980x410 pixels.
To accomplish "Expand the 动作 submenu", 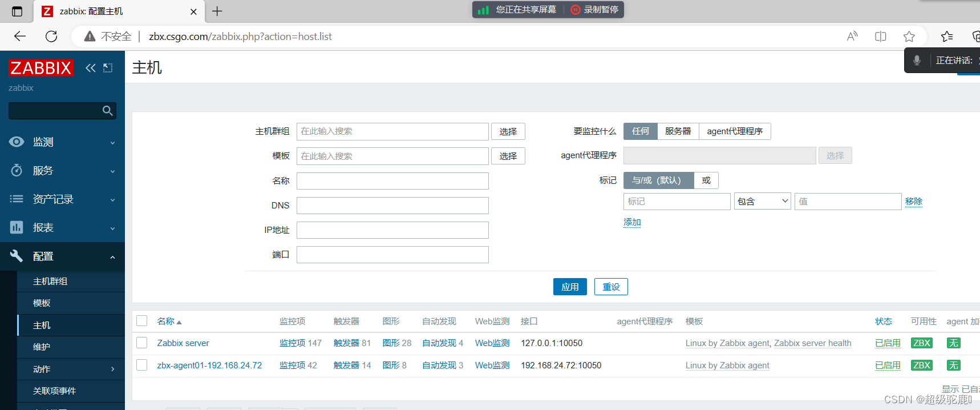I will tap(112, 369).
